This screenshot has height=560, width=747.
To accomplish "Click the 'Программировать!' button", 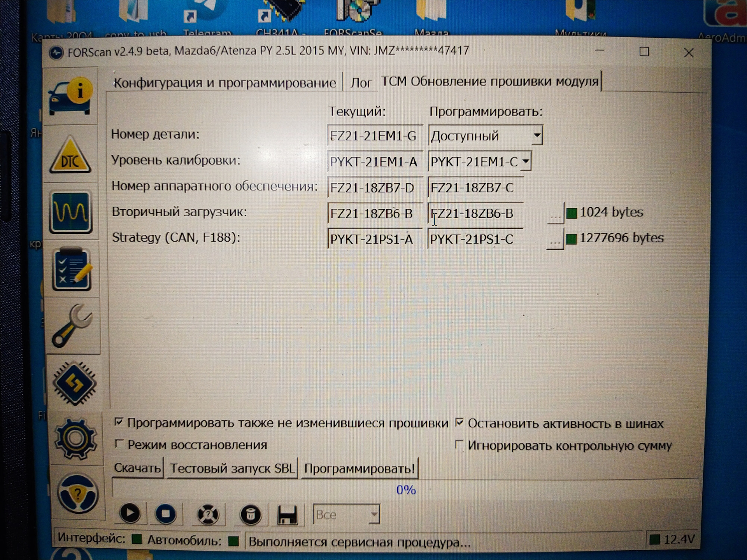I will point(359,468).
